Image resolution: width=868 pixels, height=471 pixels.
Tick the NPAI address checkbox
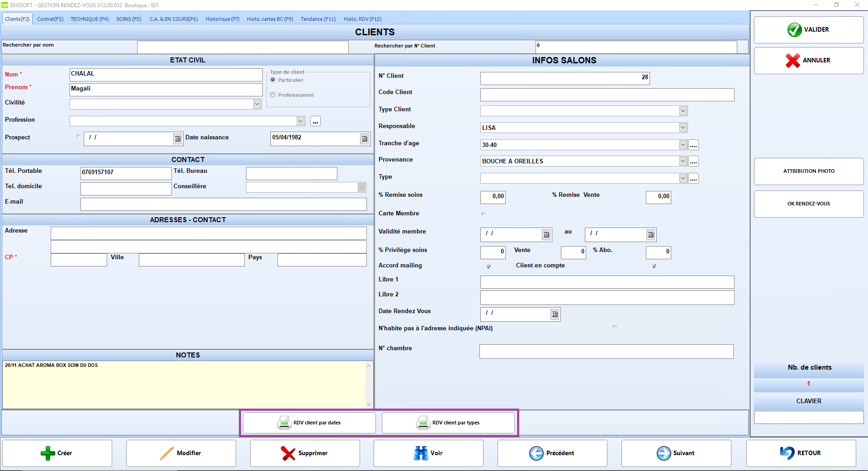(615, 327)
